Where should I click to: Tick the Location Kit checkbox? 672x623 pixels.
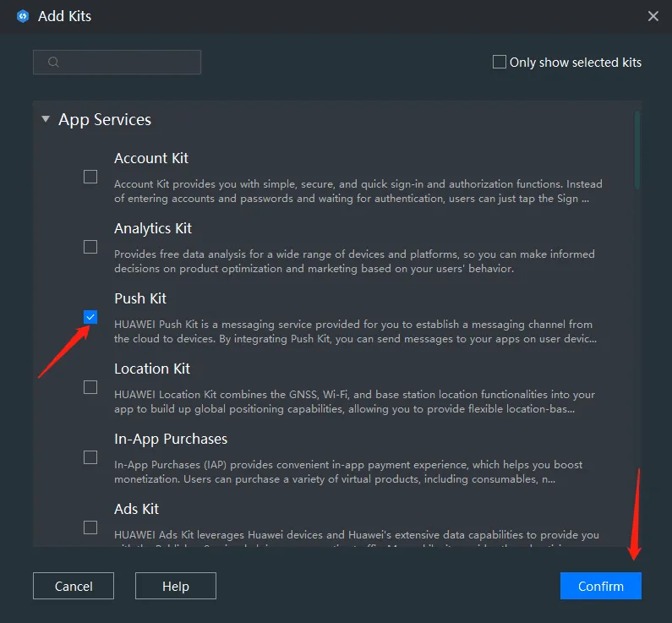click(90, 387)
